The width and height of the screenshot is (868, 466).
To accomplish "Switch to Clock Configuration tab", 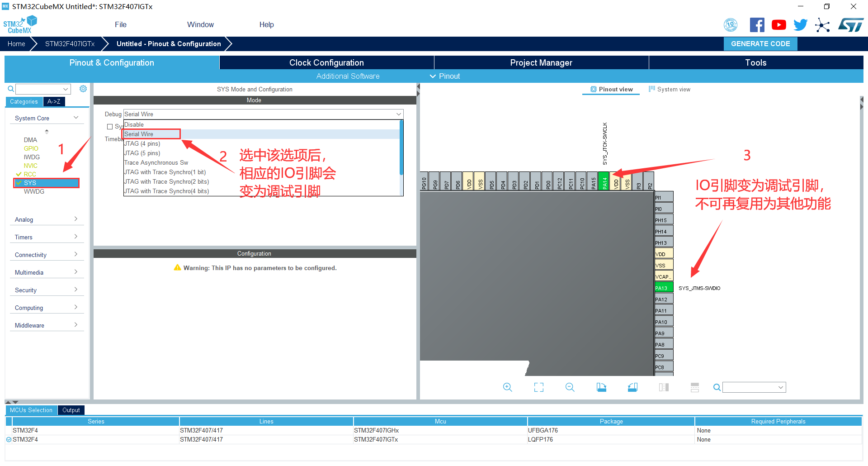I will point(326,62).
